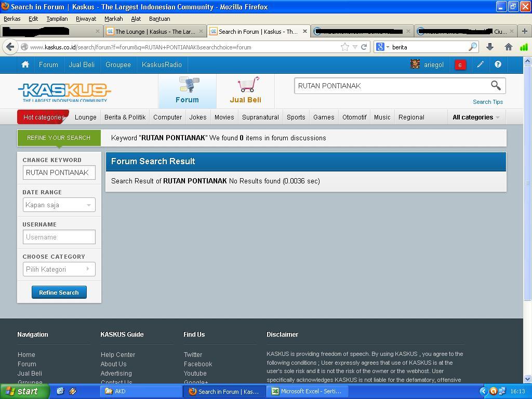Open the Search Tips link
Image resolution: width=532 pixels, height=399 pixels.
coord(487,102)
